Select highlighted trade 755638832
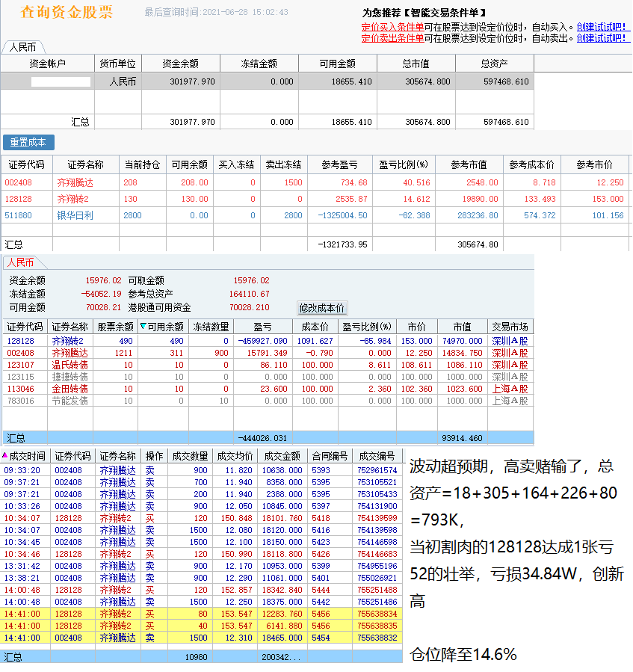The width and height of the screenshot is (633, 672). (x=202, y=638)
